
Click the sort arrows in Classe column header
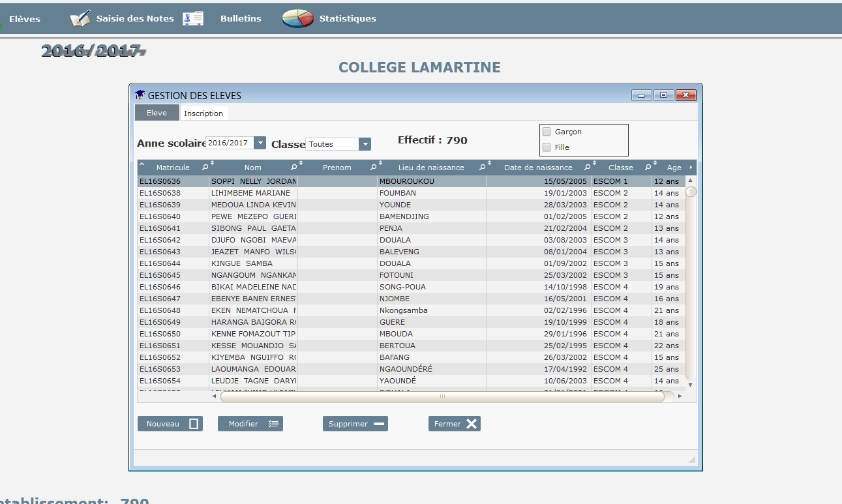click(655, 164)
